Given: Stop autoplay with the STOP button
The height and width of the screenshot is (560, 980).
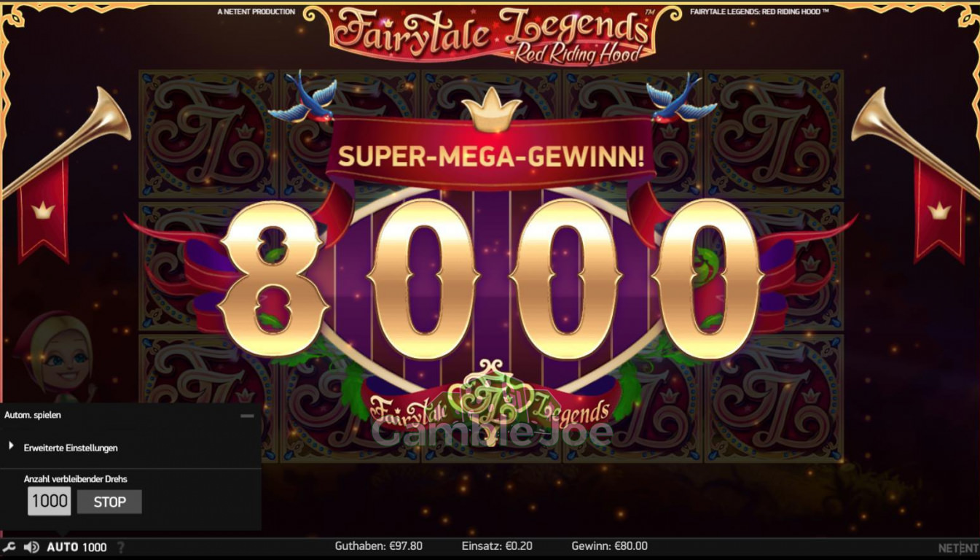Looking at the screenshot, I should [x=109, y=502].
